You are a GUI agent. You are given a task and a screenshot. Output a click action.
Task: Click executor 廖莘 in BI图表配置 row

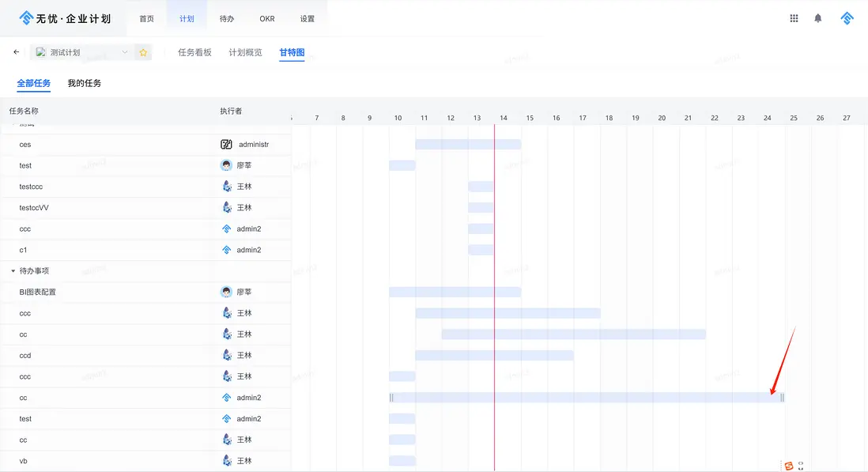(244, 293)
